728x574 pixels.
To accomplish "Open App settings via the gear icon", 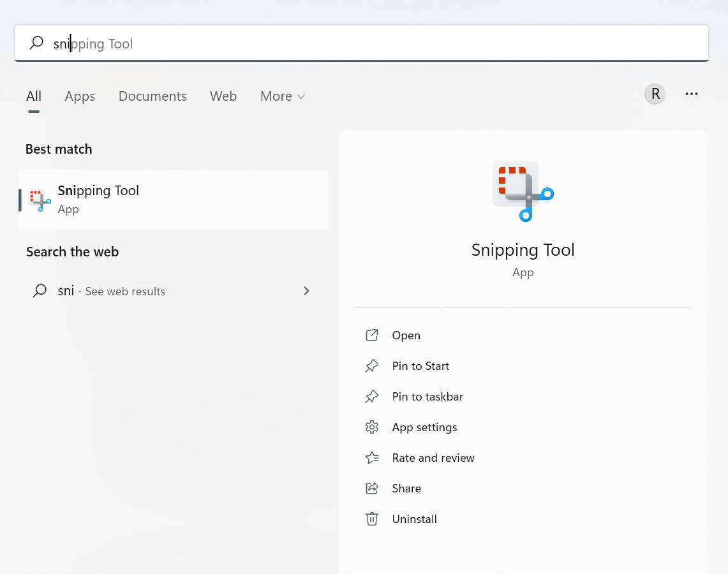I will point(372,427).
